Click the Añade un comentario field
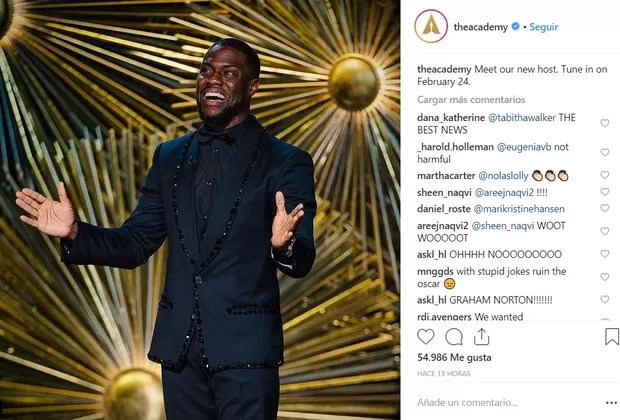 [510, 403]
